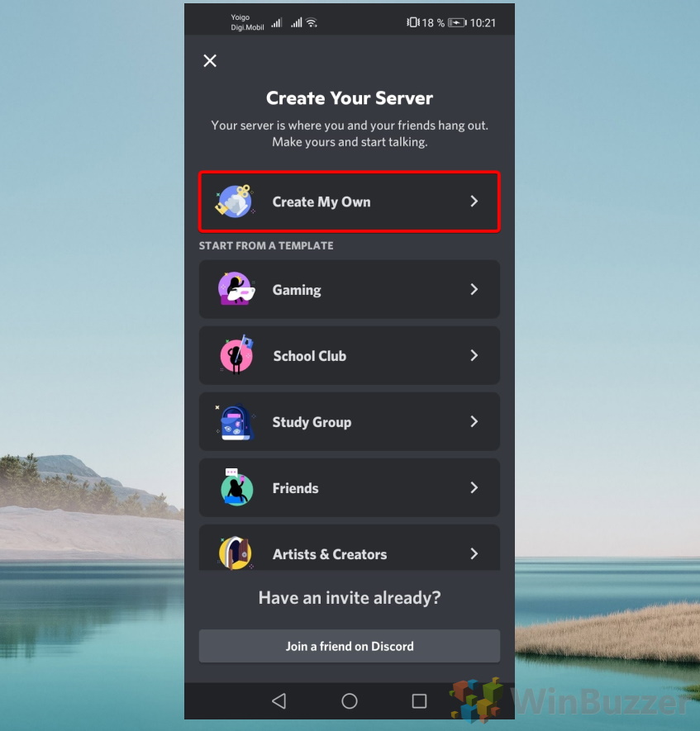Viewport: 700px width, 731px height.
Task: Choose the Gaming template label
Action: point(297,290)
